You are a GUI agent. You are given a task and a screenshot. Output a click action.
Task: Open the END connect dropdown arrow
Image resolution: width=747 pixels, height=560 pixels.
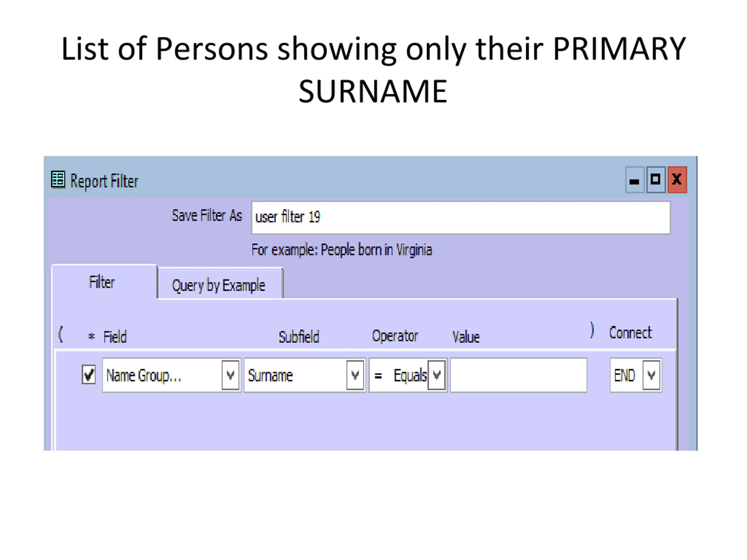(x=651, y=375)
